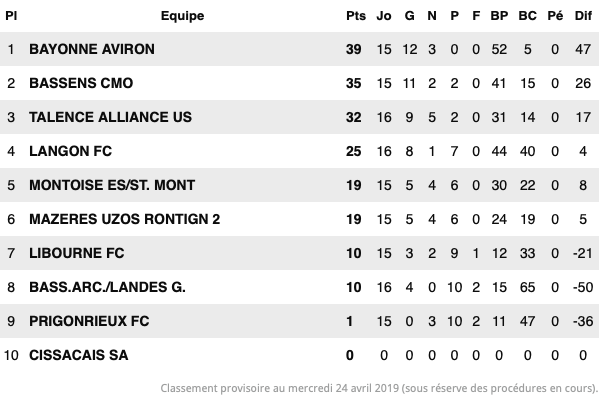Screen dimensions: 602x405
Task: Click the LANGON FC team name
Action: click(70, 151)
